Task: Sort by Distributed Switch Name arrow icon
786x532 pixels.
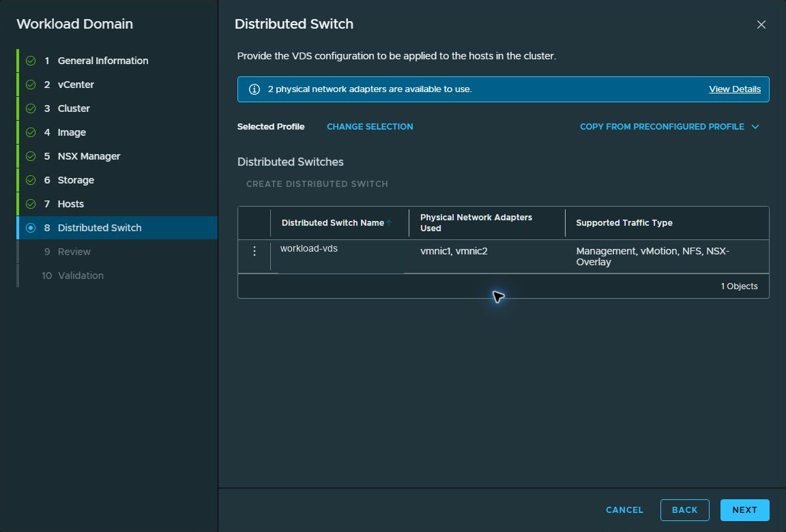Action: coord(389,223)
